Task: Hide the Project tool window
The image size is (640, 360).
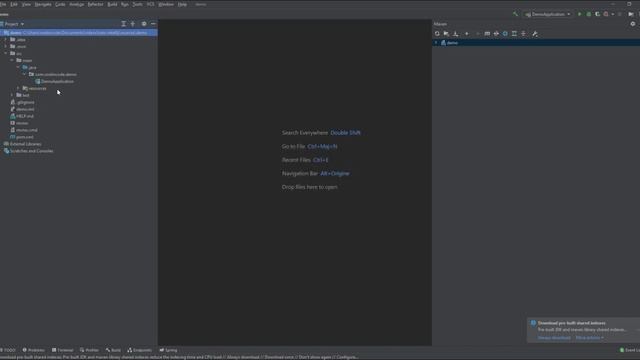Action: (x=153, y=24)
